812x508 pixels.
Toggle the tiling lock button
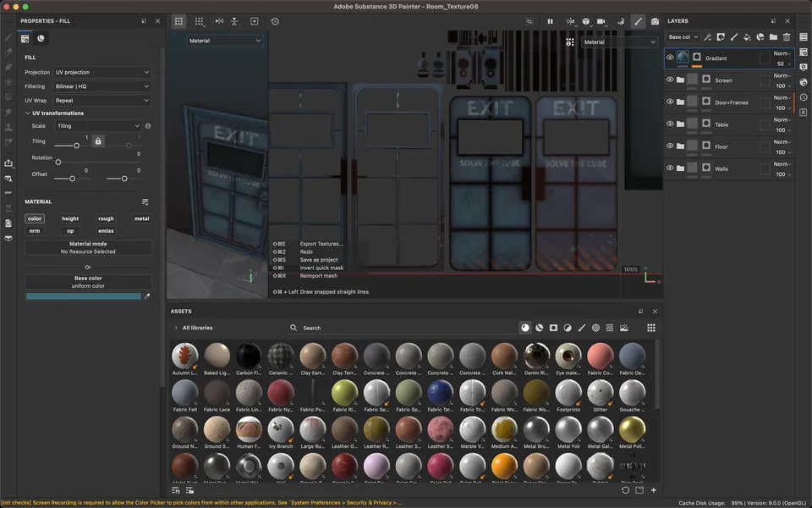(x=98, y=141)
